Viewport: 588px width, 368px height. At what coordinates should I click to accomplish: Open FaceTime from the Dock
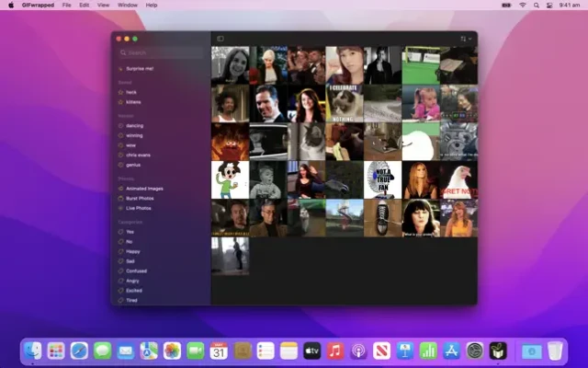[x=196, y=351]
